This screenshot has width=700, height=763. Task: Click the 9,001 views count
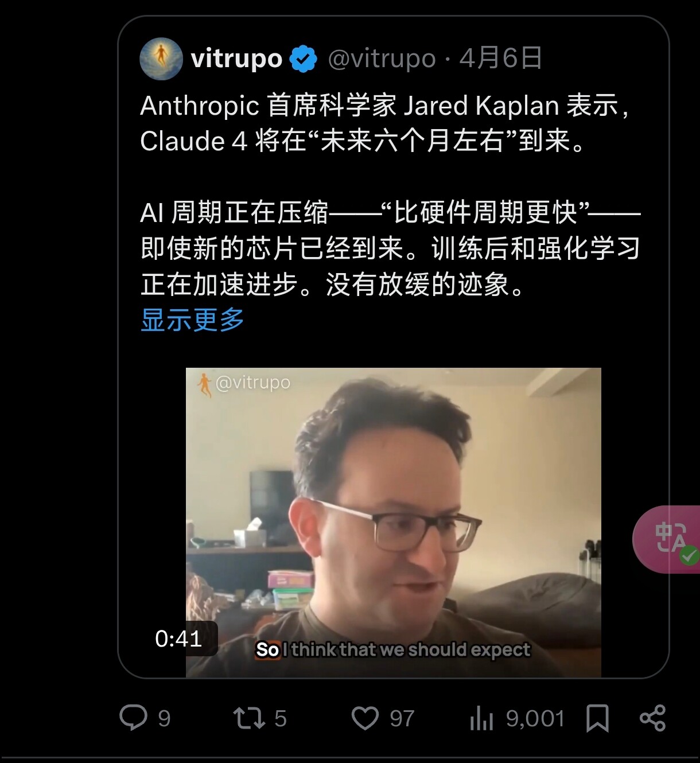pyautogui.click(x=535, y=718)
